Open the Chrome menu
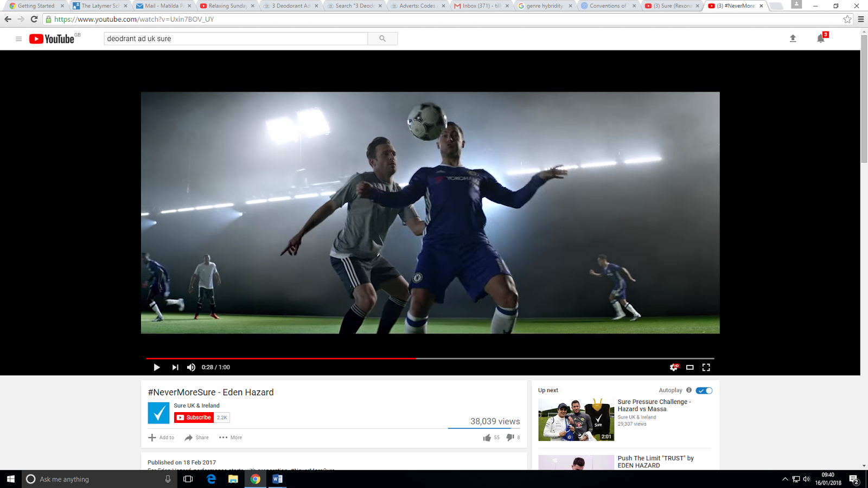This screenshot has height=488, width=868. 861,19
